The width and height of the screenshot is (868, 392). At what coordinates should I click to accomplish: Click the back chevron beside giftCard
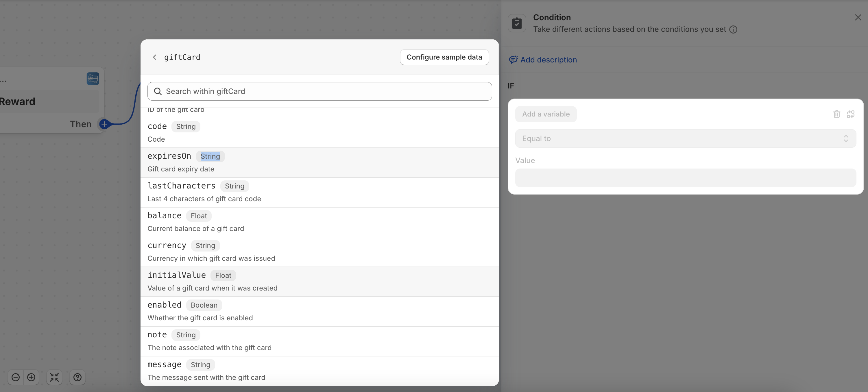pos(155,57)
